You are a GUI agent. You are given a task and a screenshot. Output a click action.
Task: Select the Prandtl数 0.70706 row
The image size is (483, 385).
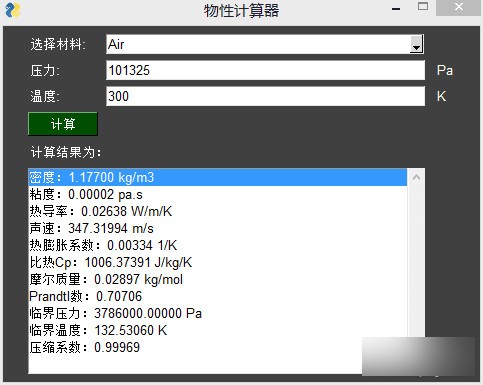pos(218,296)
